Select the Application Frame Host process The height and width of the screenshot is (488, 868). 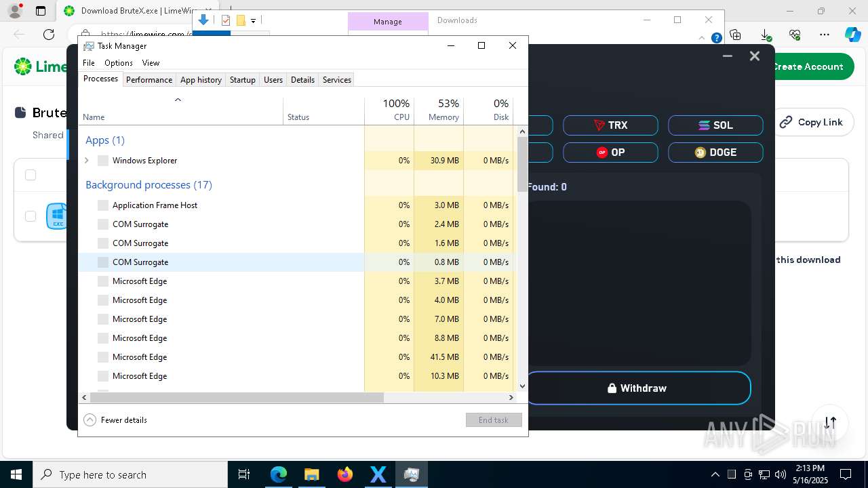tap(297, 205)
